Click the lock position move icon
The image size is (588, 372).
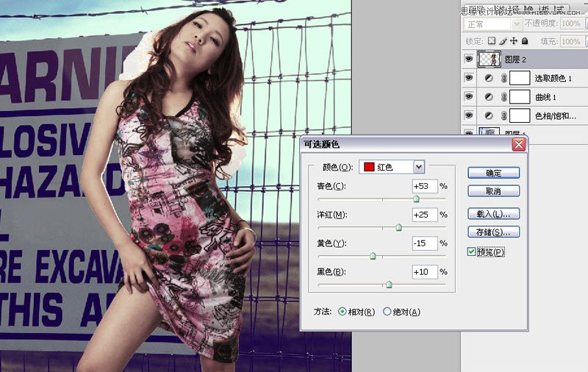[x=514, y=41]
